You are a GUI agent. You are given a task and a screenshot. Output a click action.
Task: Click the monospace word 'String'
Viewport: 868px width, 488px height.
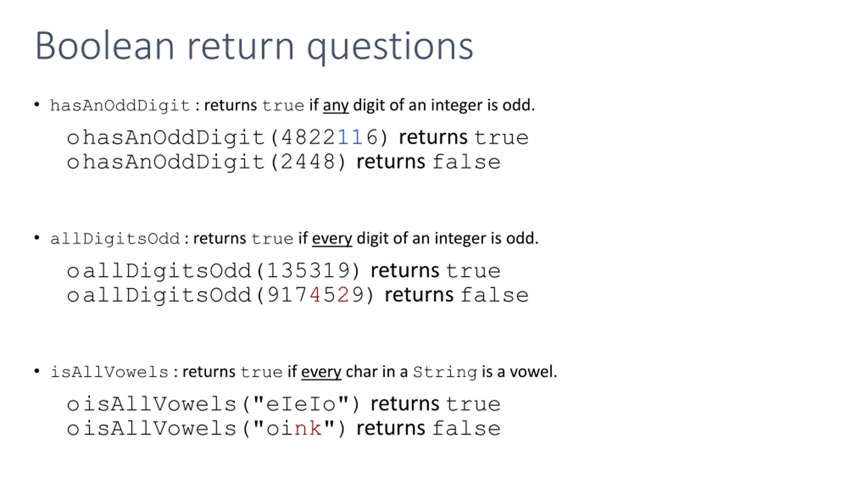445,372
